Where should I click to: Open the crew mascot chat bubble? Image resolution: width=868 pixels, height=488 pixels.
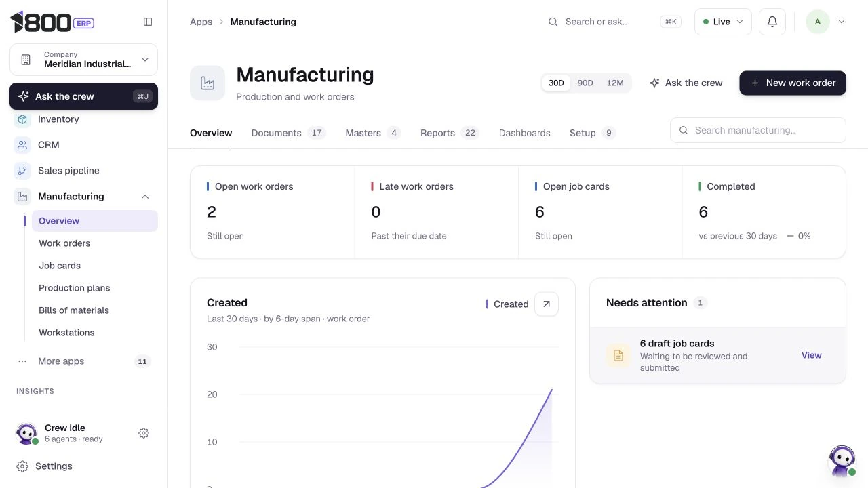(x=842, y=461)
